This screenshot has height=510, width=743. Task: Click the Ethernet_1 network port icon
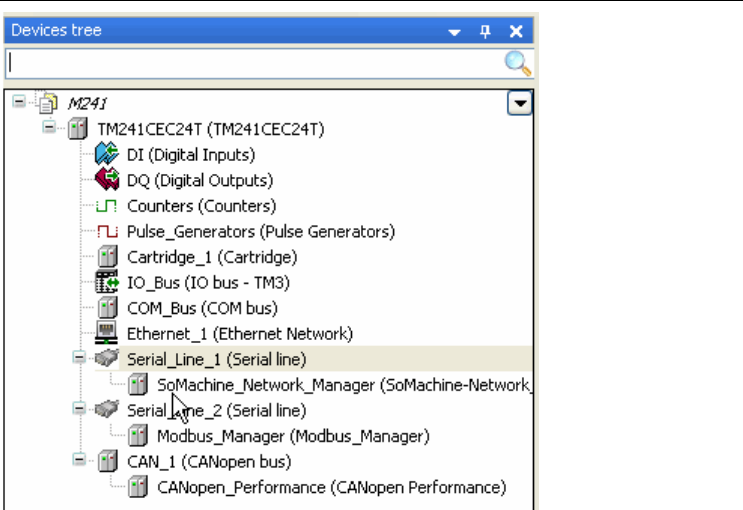107,333
